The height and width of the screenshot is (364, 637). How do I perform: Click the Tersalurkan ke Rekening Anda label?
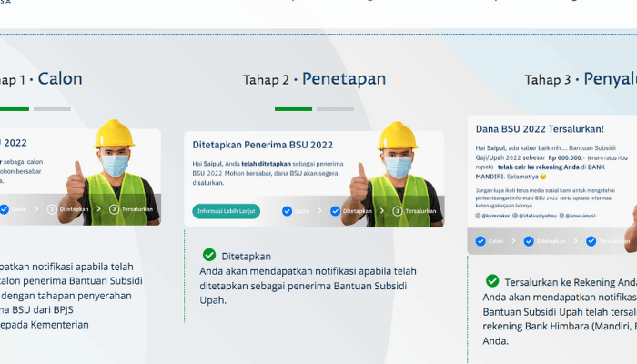(571, 282)
